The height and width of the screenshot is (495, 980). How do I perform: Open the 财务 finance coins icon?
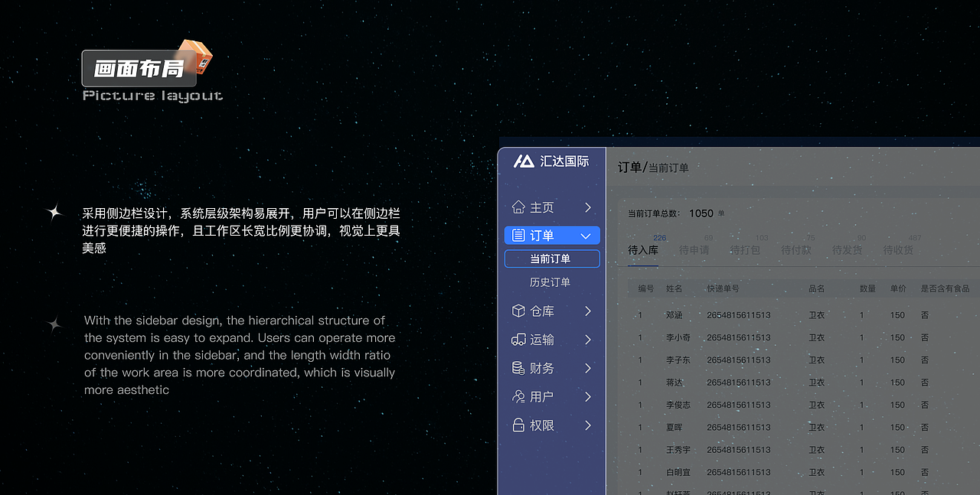[519, 367]
